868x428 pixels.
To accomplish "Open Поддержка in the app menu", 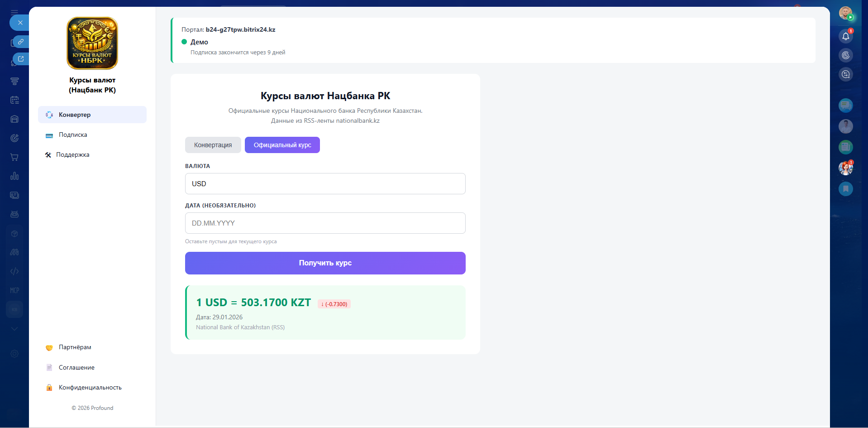I will [x=72, y=155].
